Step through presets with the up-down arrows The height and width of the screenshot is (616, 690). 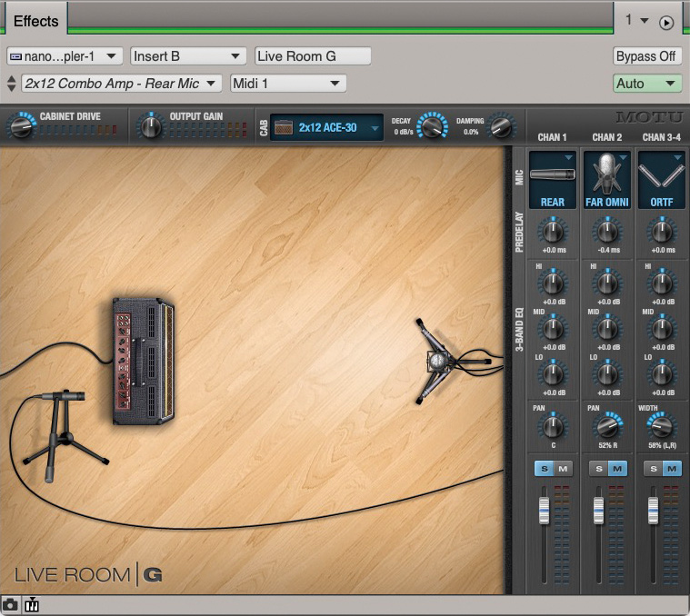click(12, 83)
